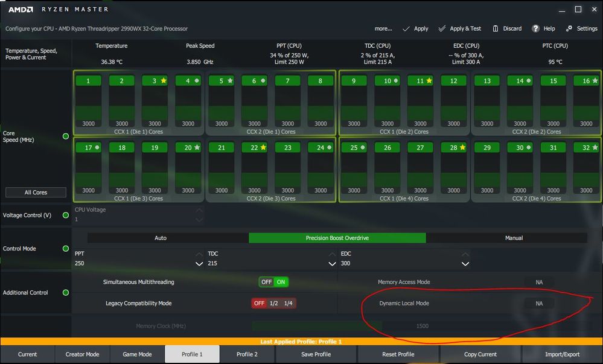Turn Simultaneous Multithreading ON
The width and height of the screenshot is (603, 364).
pyautogui.click(x=281, y=282)
